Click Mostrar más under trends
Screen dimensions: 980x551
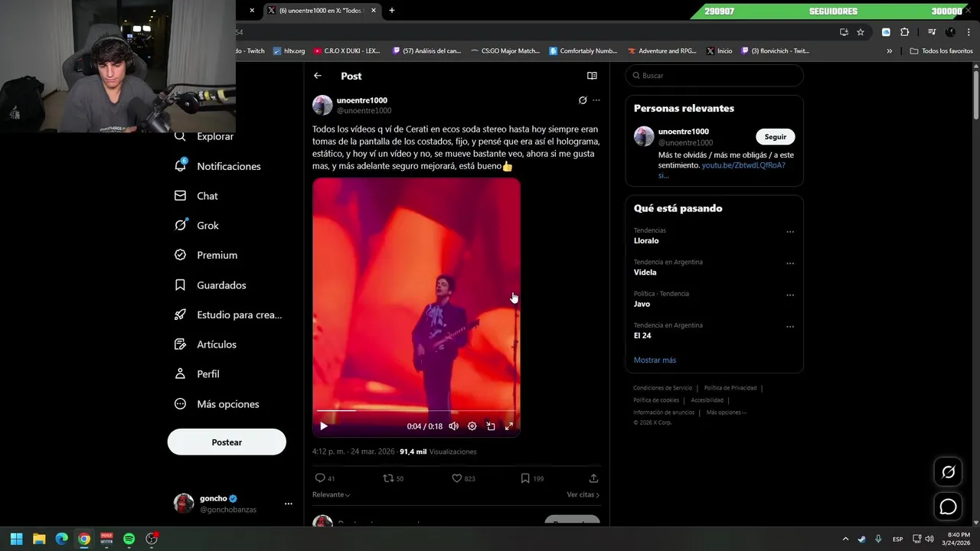click(655, 360)
